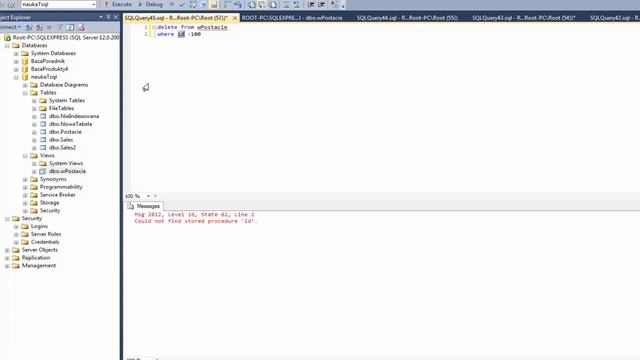
Task: Open Specify Values for Template Parameters
Action: (x=334, y=4)
